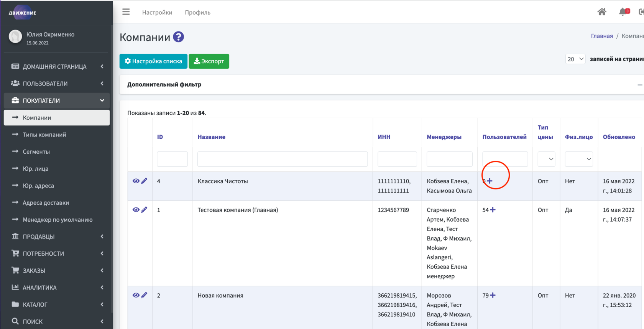Open Сегменты sidebar item
Image resolution: width=644 pixels, height=329 pixels.
[57, 151]
